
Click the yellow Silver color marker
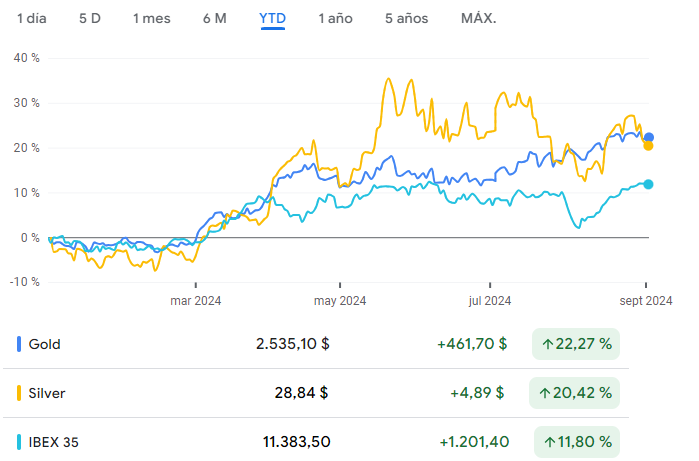(20, 393)
